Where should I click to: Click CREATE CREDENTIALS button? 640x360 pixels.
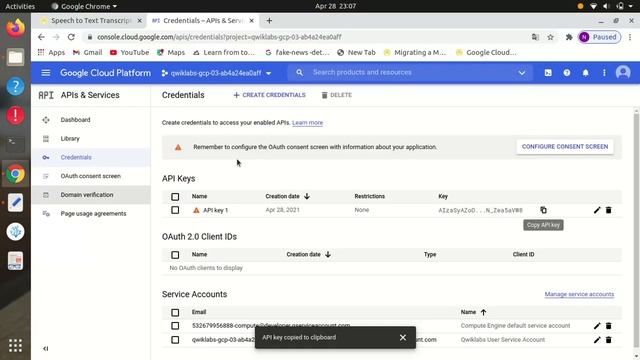[269, 95]
